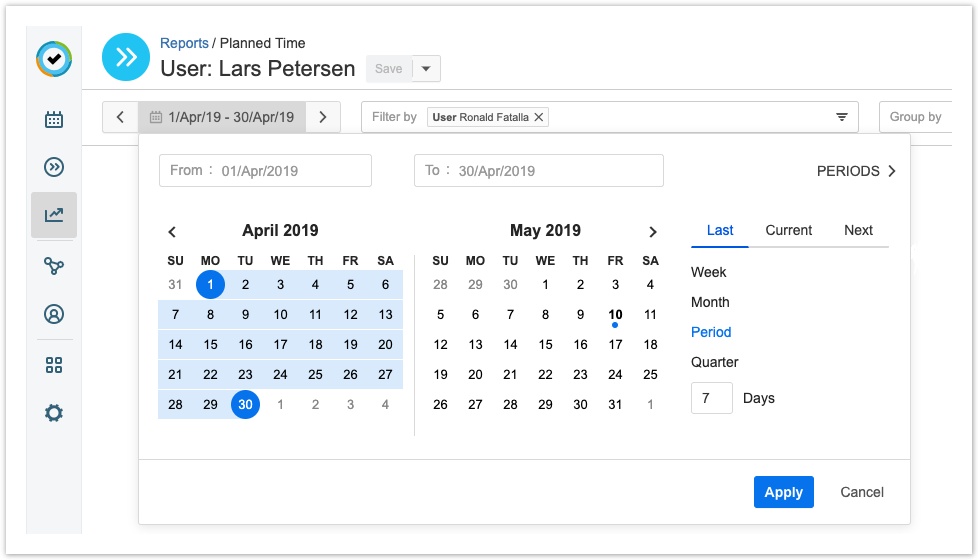Screen dimensions: 978x560
Task: Click the Reports breadcrumb link
Action: (184, 43)
